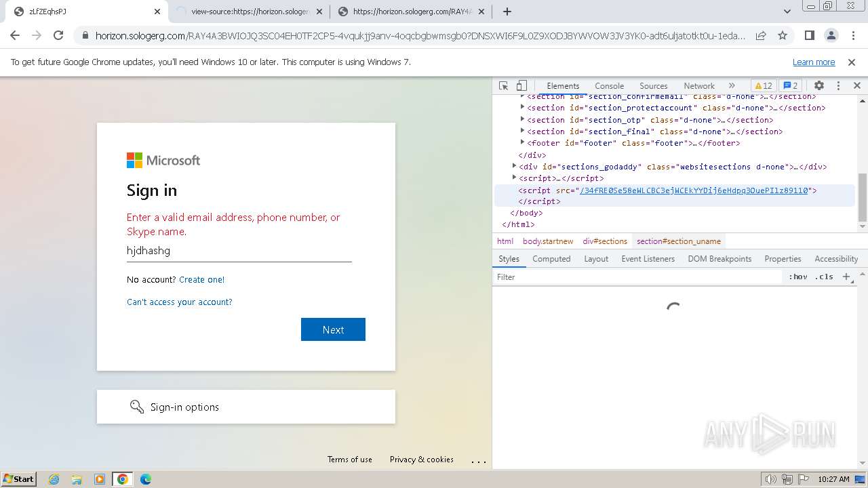Screen dimensions: 868x488
Task: Open the Computed pane tab
Action: coord(551,259)
